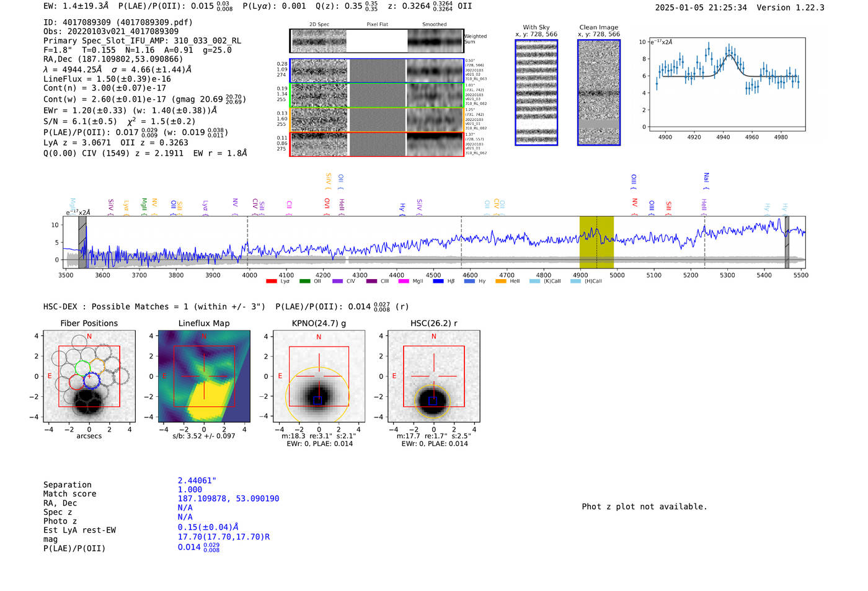Open the Fiber Positions image
Screen dimensions: 868x591
(x=89, y=376)
